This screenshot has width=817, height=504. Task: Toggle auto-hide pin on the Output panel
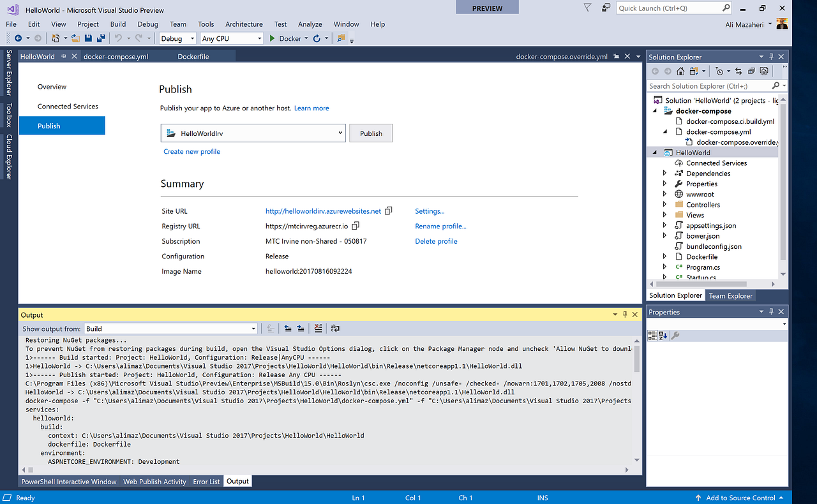[x=625, y=315]
